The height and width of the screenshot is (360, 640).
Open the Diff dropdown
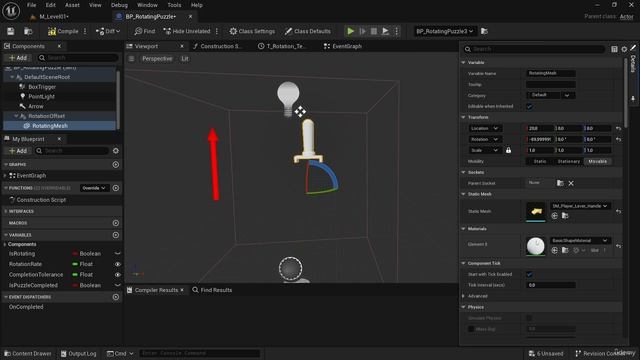click(108, 31)
